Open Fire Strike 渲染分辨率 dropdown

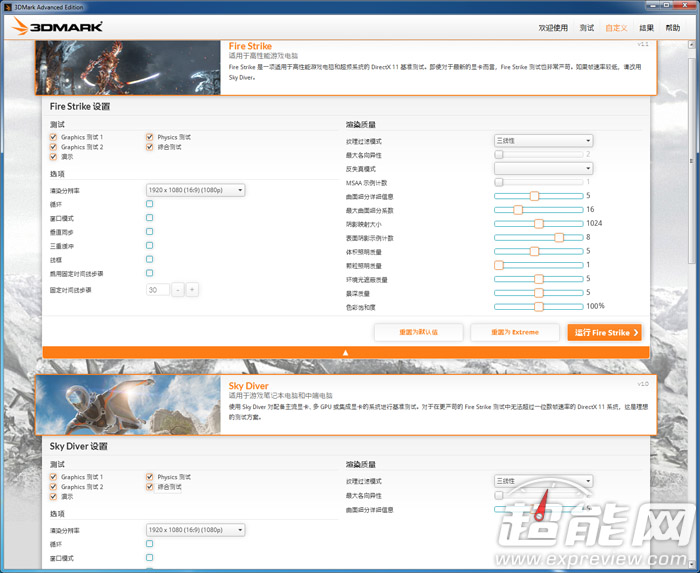[x=196, y=190]
